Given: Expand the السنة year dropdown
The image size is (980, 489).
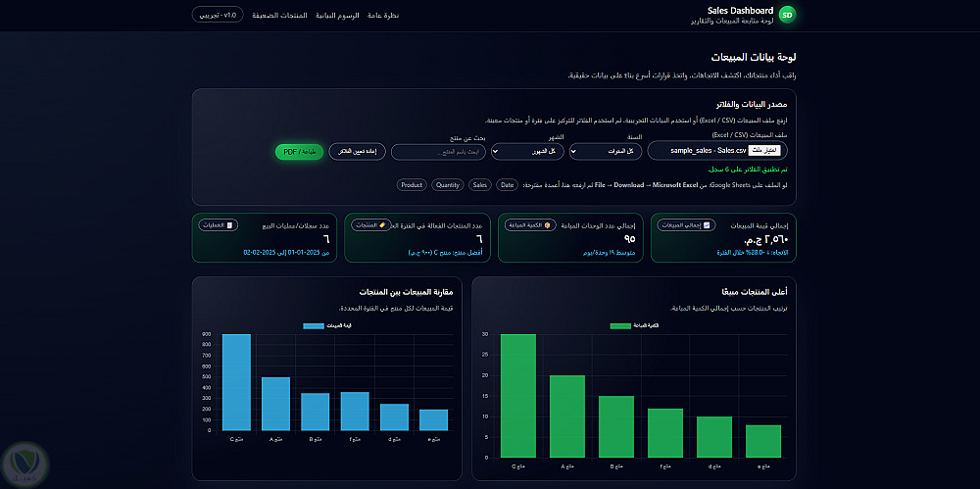Looking at the screenshot, I should click(607, 151).
